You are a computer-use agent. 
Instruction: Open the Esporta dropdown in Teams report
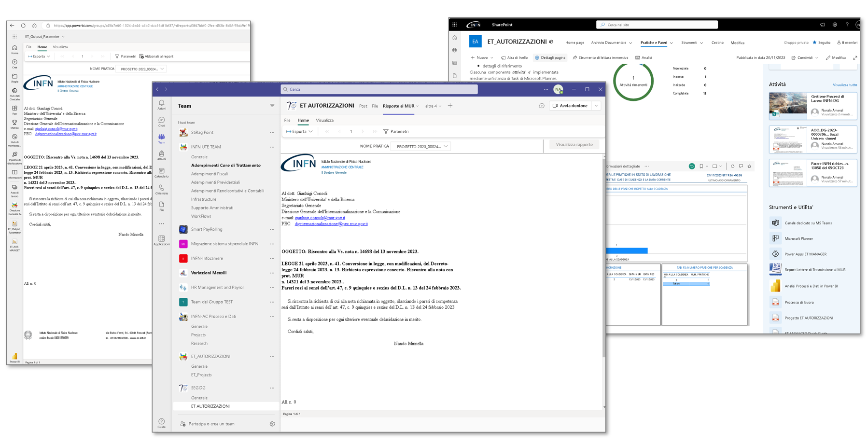pos(299,131)
